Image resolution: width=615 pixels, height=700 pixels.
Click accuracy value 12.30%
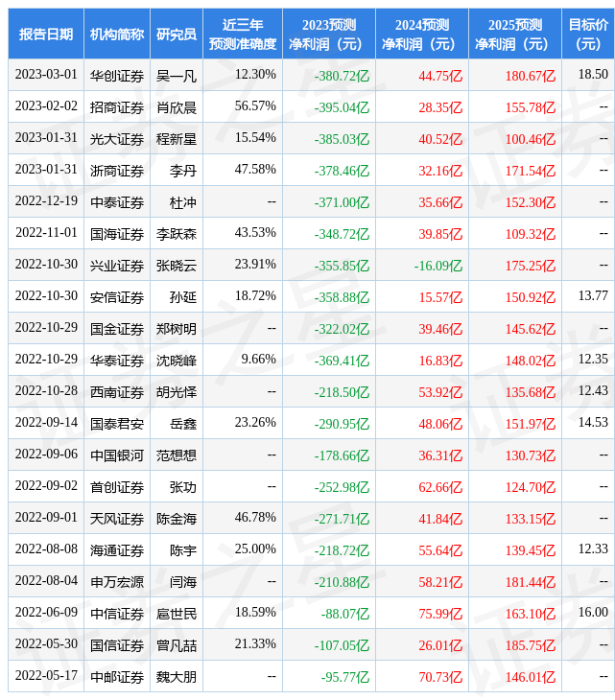(255, 74)
